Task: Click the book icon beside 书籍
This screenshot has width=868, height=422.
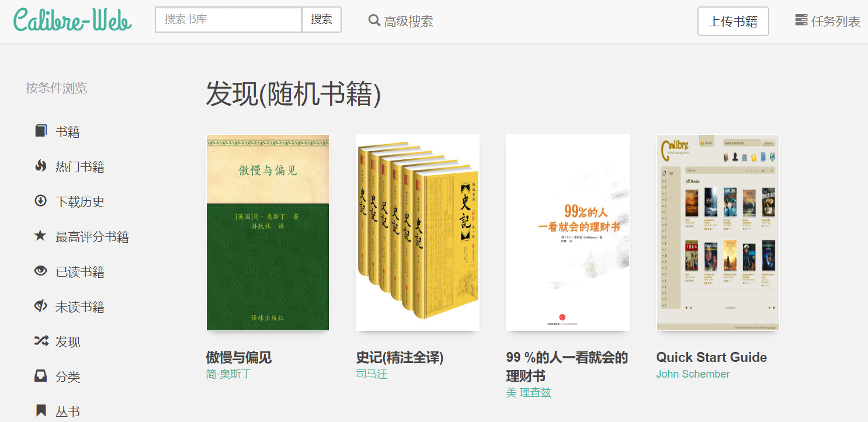Action: (40, 131)
